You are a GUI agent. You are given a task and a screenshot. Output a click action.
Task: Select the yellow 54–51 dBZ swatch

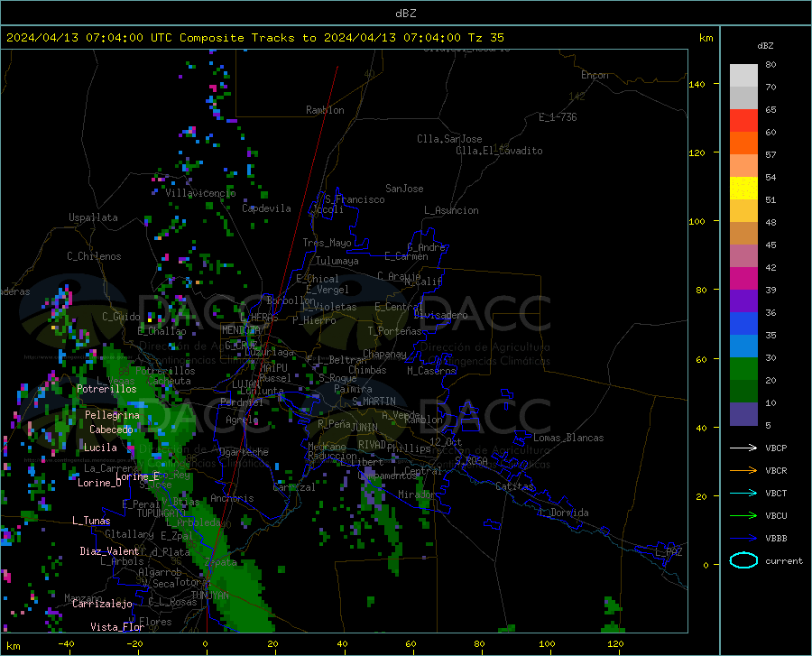coord(743,189)
